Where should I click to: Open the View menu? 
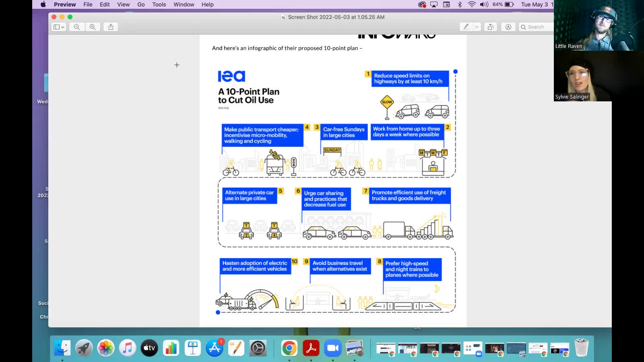tap(123, 4)
